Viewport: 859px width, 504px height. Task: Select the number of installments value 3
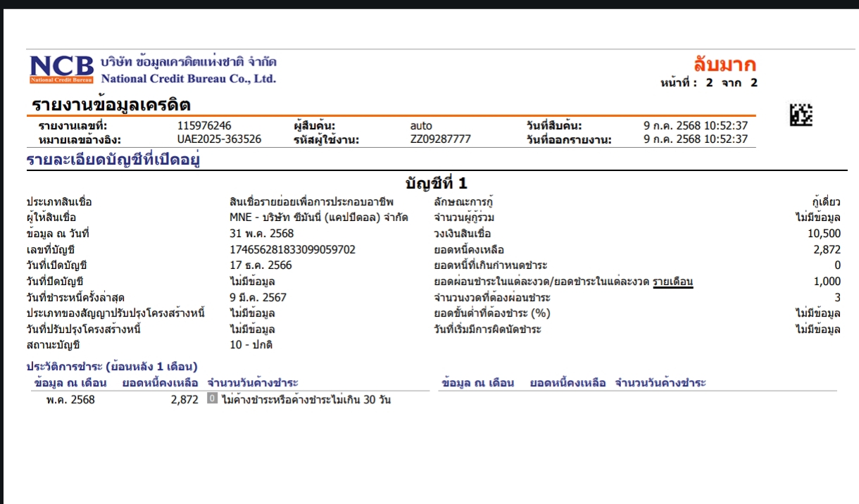pos(838,297)
